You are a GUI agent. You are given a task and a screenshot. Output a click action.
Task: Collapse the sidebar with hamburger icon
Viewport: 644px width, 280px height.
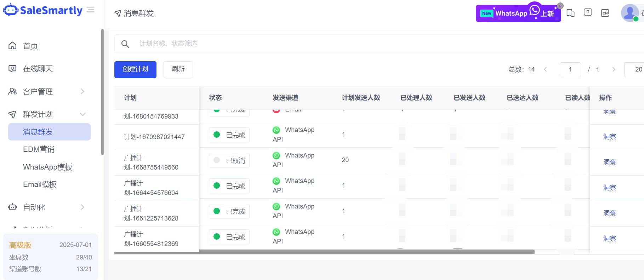[x=91, y=10]
